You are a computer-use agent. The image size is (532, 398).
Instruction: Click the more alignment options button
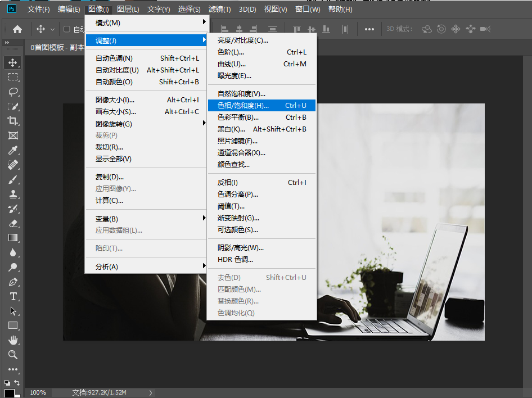point(369,29)
